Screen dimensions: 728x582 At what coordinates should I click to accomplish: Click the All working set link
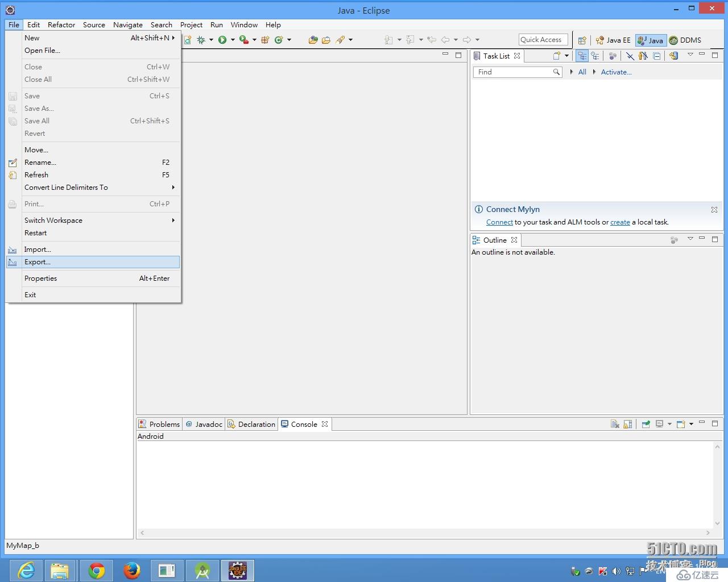click(x=582, y=72)
